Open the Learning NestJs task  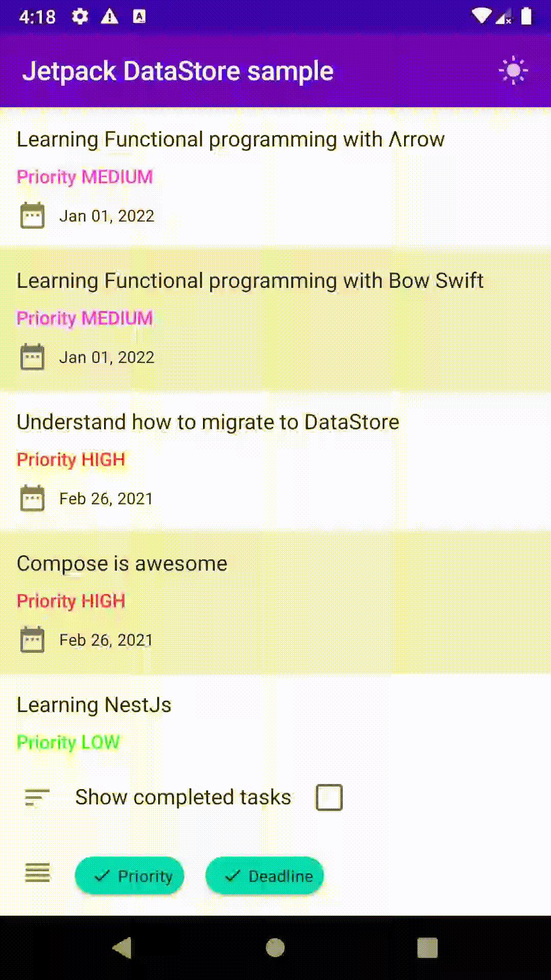(94, 705)
